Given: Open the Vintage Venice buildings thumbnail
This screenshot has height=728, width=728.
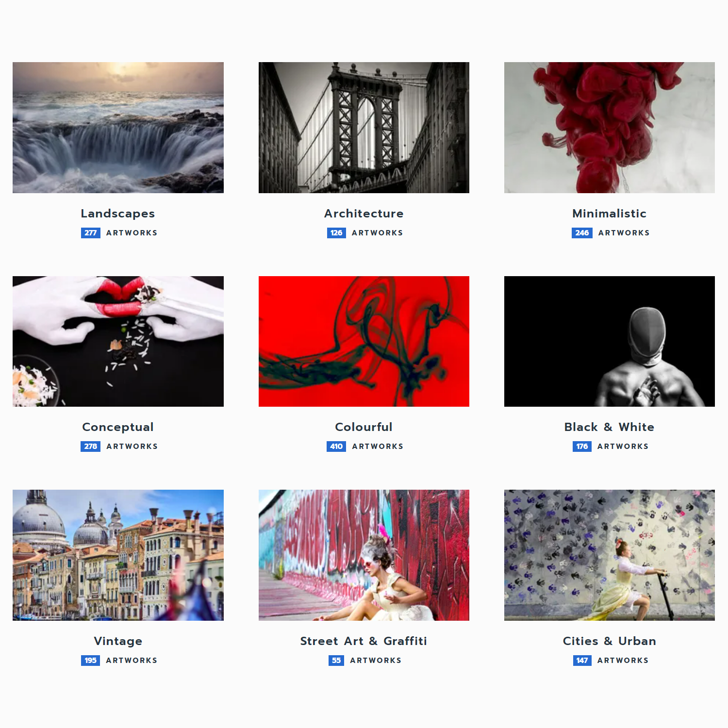Looking at the screenshot, I should point(118,555).
